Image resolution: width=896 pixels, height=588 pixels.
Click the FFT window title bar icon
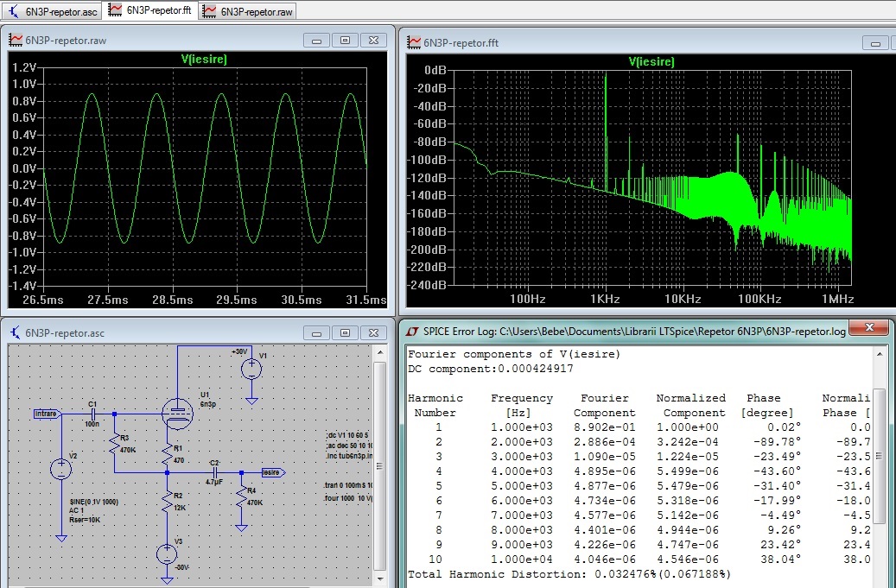413,43
